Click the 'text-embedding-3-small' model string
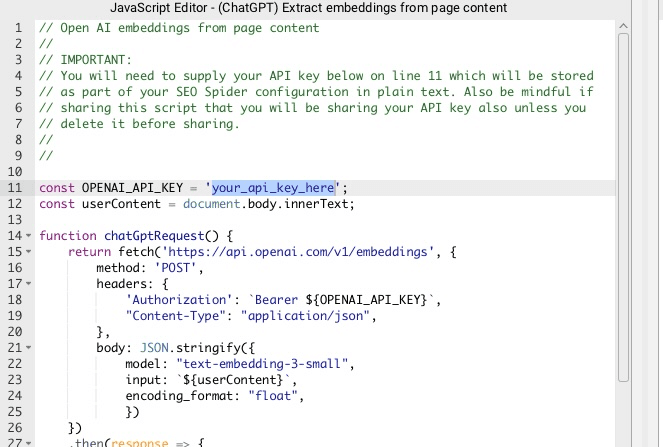Viewport: 663px width, 447px height. [x=262, y=364]
